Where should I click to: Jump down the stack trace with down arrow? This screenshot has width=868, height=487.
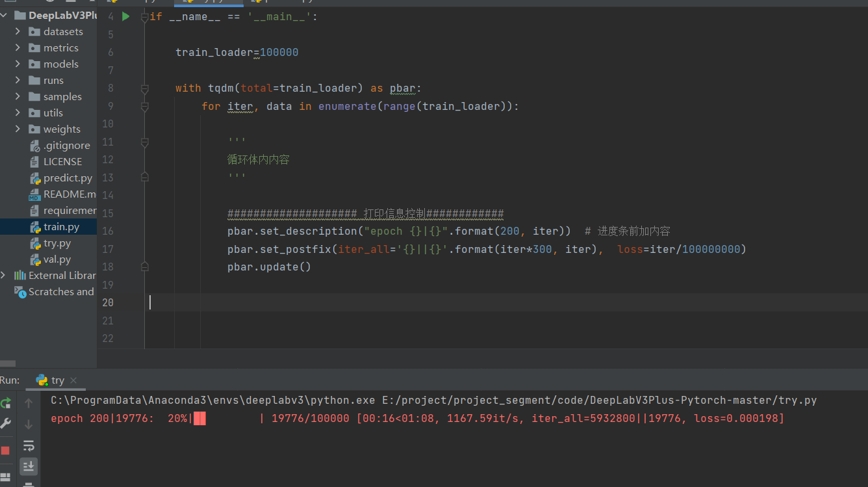tap(28, 425)
